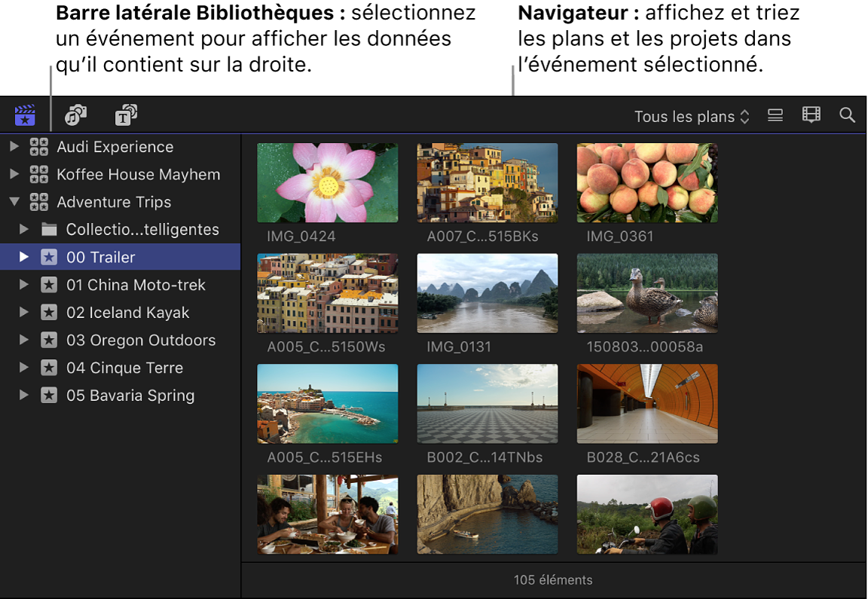Click the 105 éléments status text

coord(555,580)
